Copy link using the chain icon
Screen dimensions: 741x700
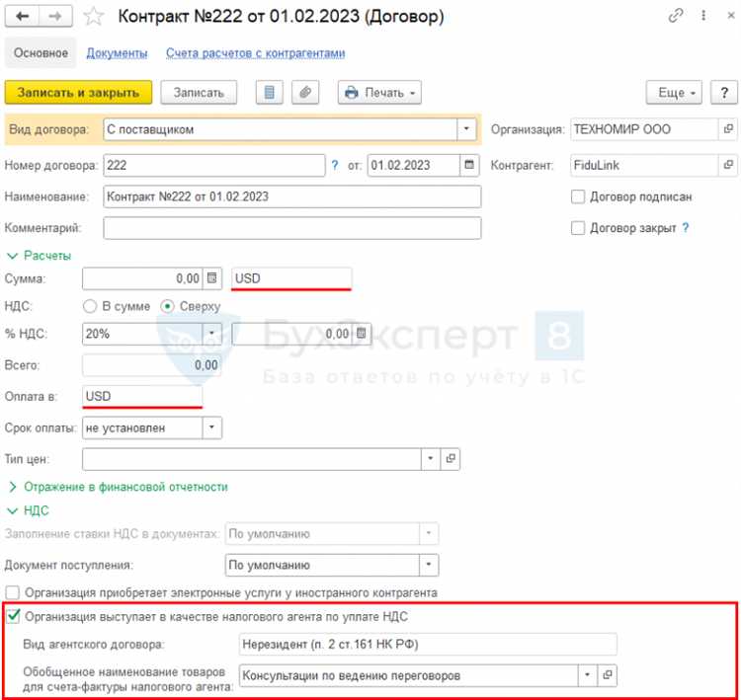click(x=676, y=16)
